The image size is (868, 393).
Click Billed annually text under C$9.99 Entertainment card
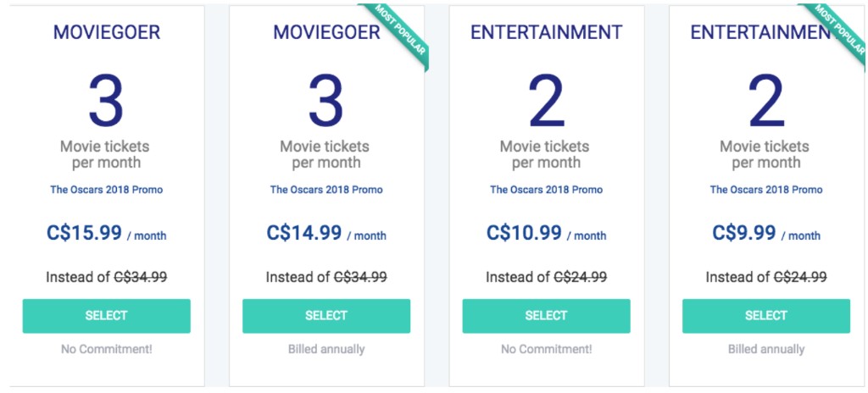[766, 349]
